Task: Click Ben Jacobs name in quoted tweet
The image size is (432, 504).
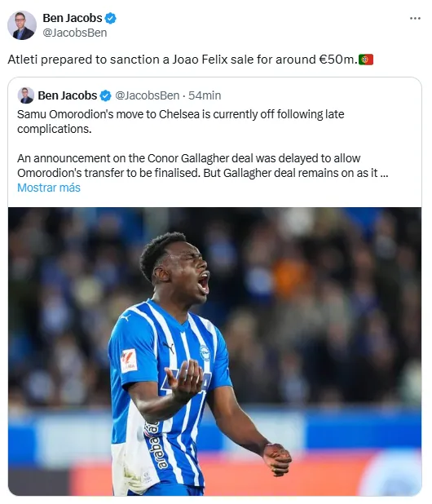Action: click(68, 95)
